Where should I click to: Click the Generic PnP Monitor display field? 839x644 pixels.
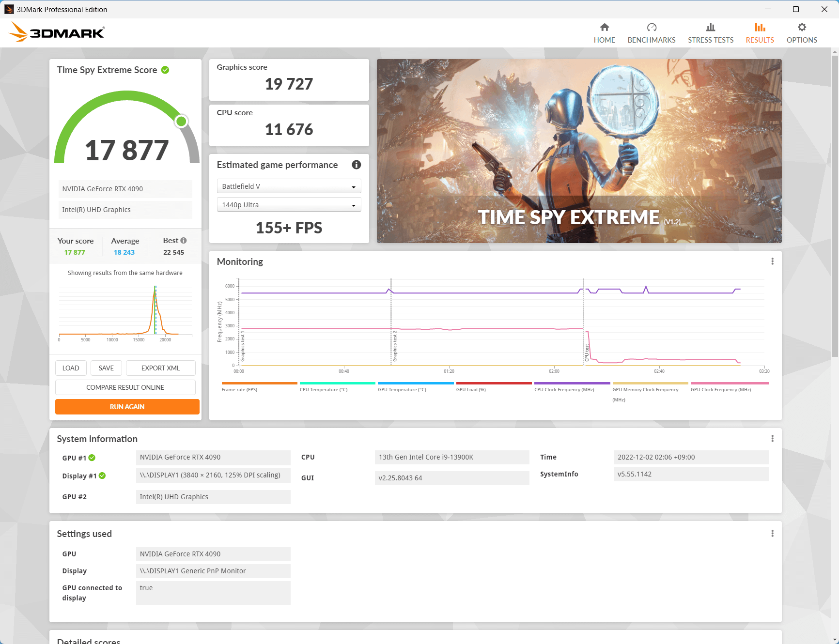(x=213, y=571)
